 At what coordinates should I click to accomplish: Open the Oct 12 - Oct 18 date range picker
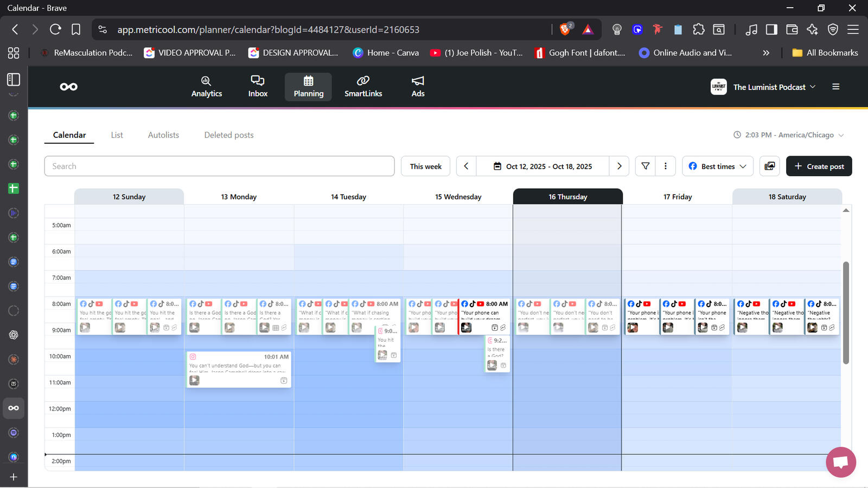pyautogui.click(x=542, y=166)
